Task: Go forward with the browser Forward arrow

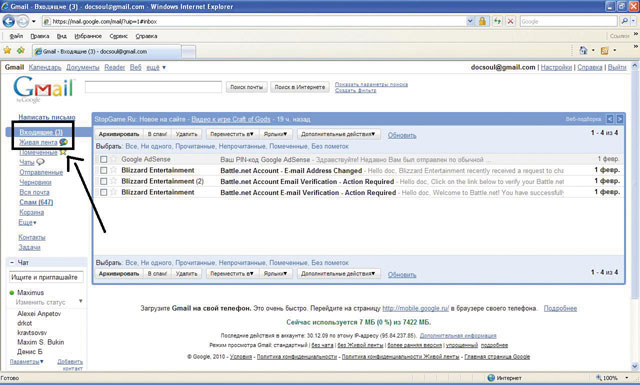Action: pos(23,21)
